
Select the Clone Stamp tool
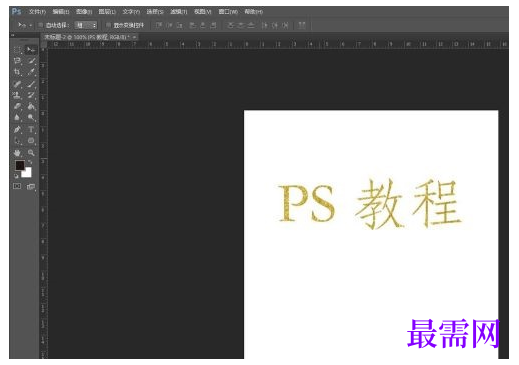[x=17, y=95]
